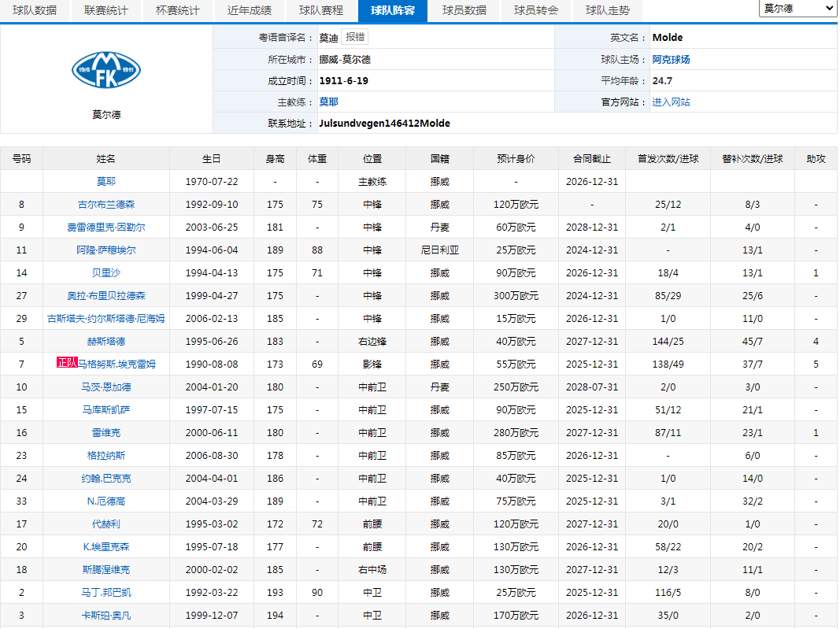Viewport: 840px width, 629px height.
Task: Click head coach 莫耶 link in info panel
Action: [x=328, y=102]
